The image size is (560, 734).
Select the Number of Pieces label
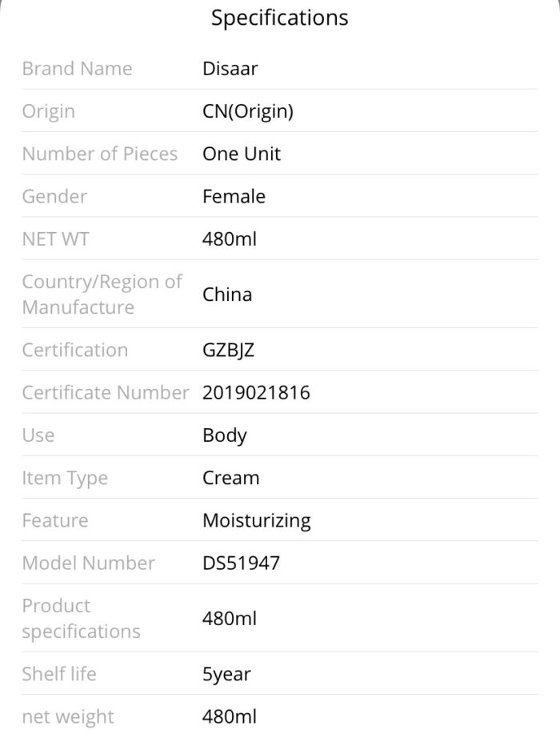coord(100,154)
